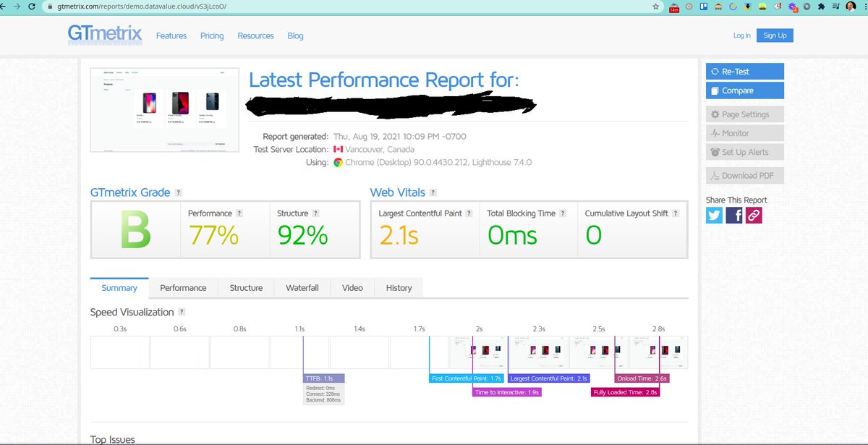Open the Trello extension icon
Image resolution: width=868 pixels, height=445 pixels.
pos(704,7)
